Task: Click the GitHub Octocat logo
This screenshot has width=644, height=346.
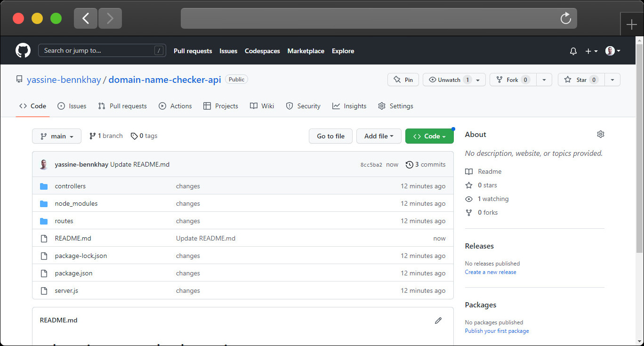Action: point(23,50)
